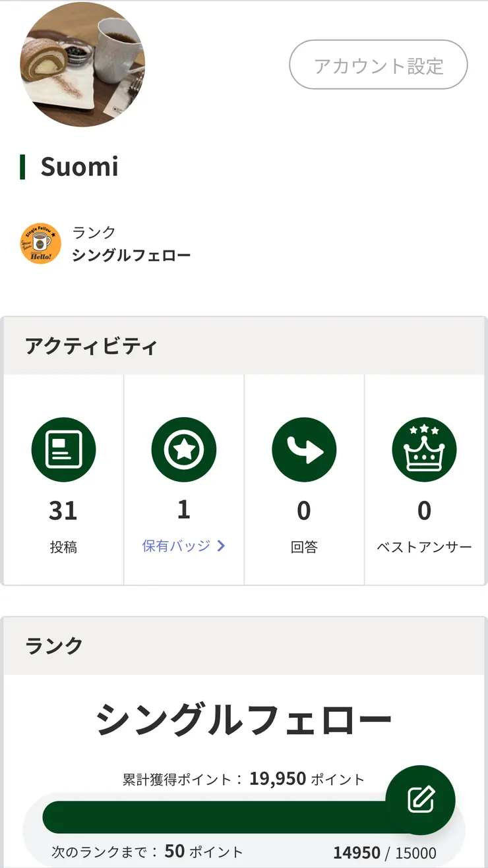
Task: Click the crown icon above ベストアンサー
Action: click(x=425, y=449)
